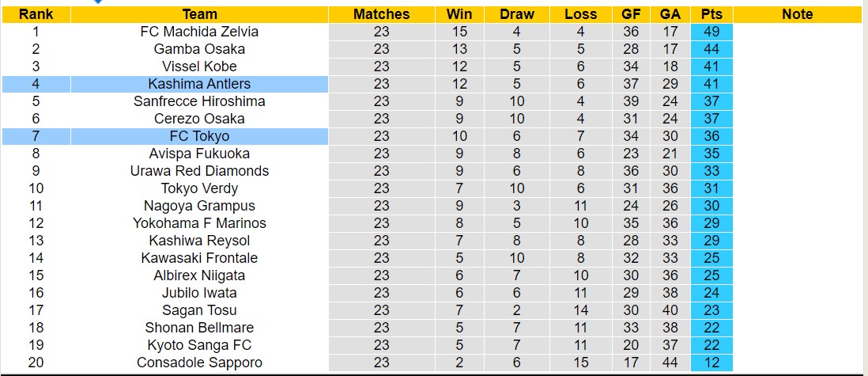Click the FC Machida Zelvia team name

pyautogui.click(x=199, y=32)
